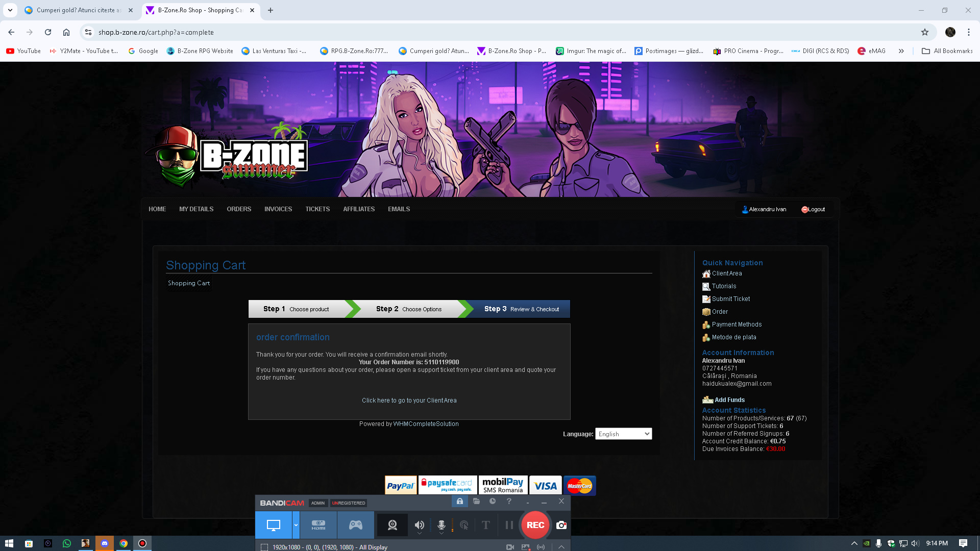This screenshot has height=551, width=980.
Task: Show hidden system tray icons
Action: (x=854, y=543)
